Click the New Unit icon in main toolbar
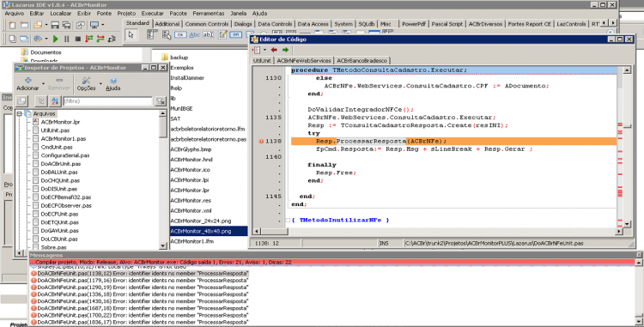Screen dimensions: 644x327 click(12, 26)
